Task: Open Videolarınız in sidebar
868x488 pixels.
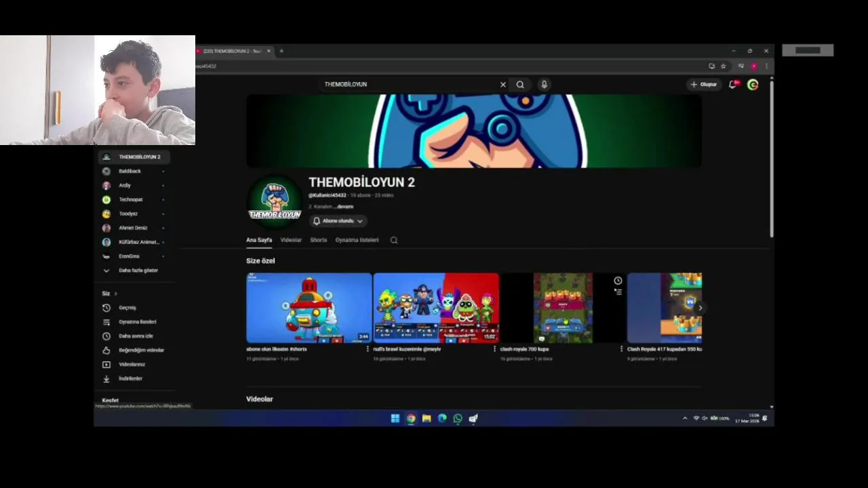Action: point(133,365)
